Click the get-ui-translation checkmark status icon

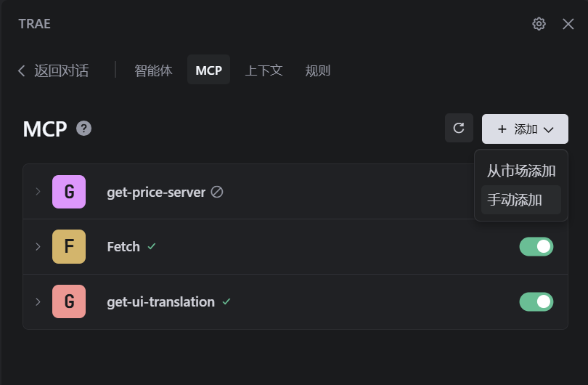226,301
